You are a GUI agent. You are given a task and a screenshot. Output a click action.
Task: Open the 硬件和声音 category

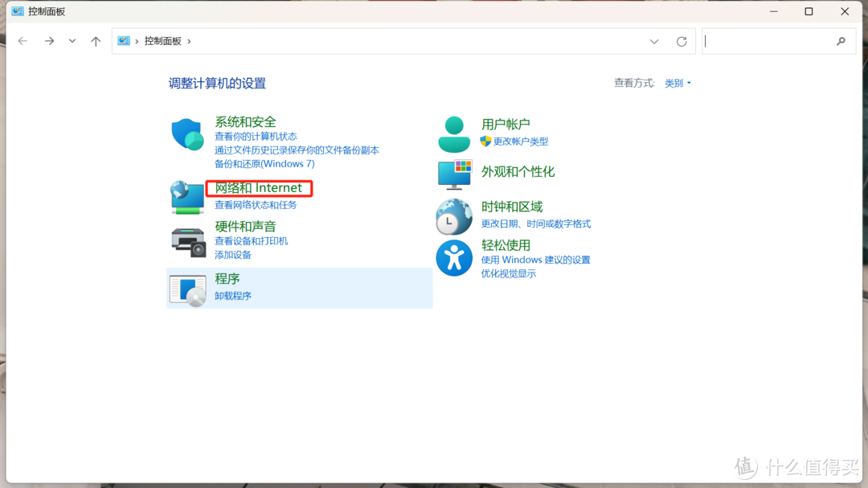tap(245, 227)
